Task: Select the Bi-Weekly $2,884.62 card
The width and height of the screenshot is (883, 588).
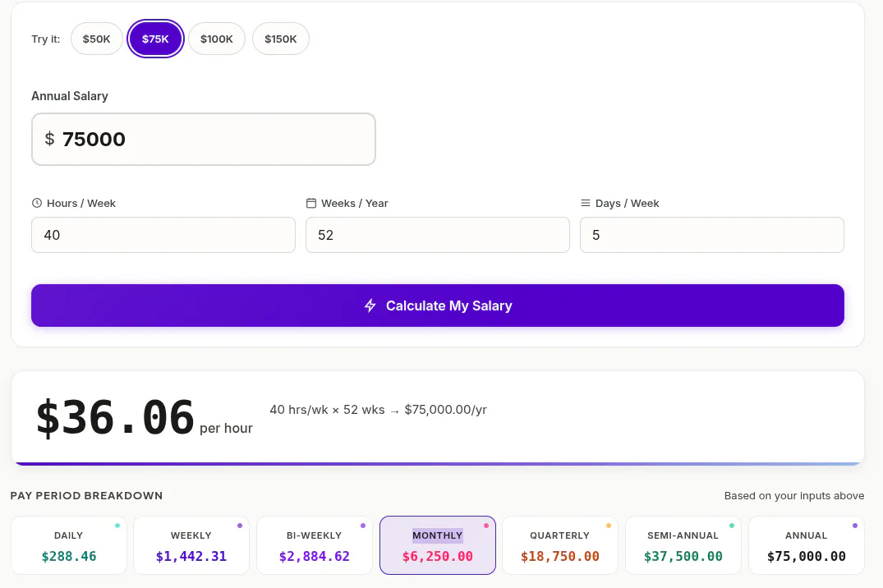Action: coord(315,545)
